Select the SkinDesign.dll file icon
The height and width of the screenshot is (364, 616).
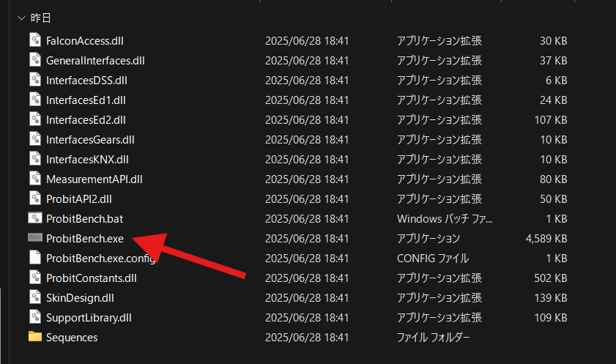click(x=35, y=297)
